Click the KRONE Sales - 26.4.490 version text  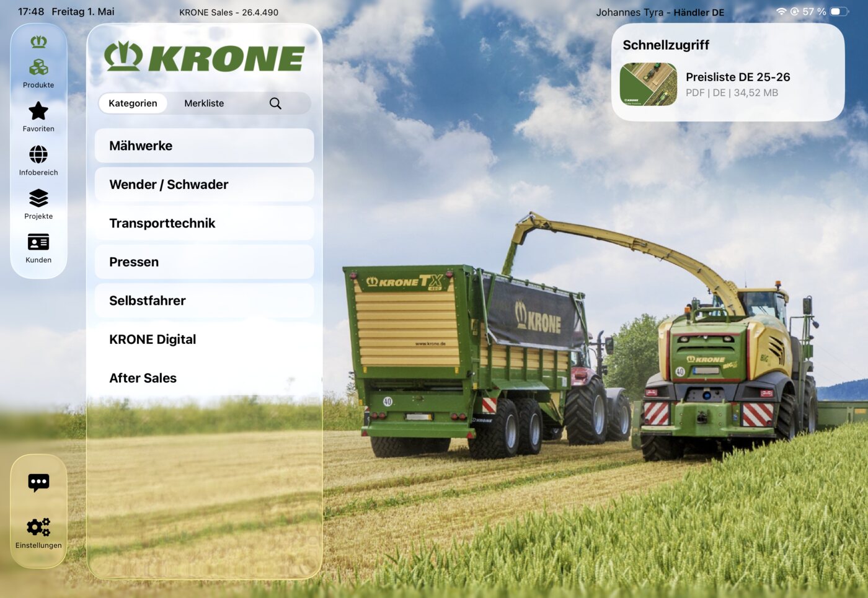229,12
